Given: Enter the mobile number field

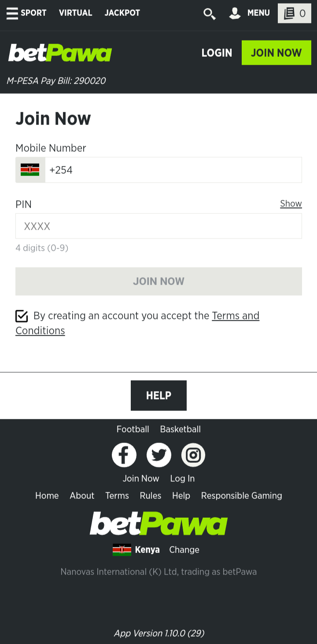Looking at the screenshot, I should (173, 170).
